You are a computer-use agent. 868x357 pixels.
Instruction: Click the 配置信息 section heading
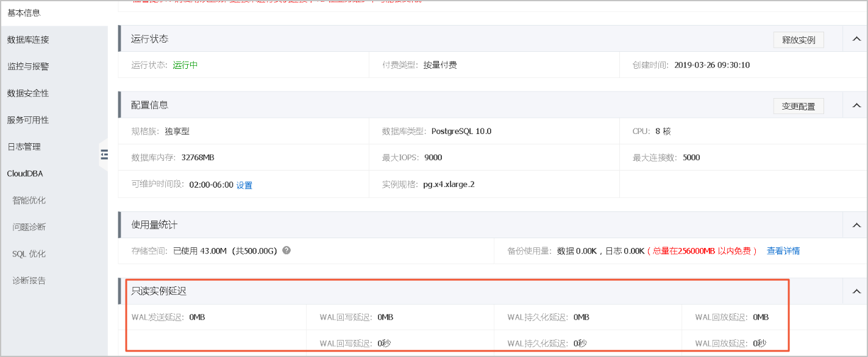tap(149, 105)
